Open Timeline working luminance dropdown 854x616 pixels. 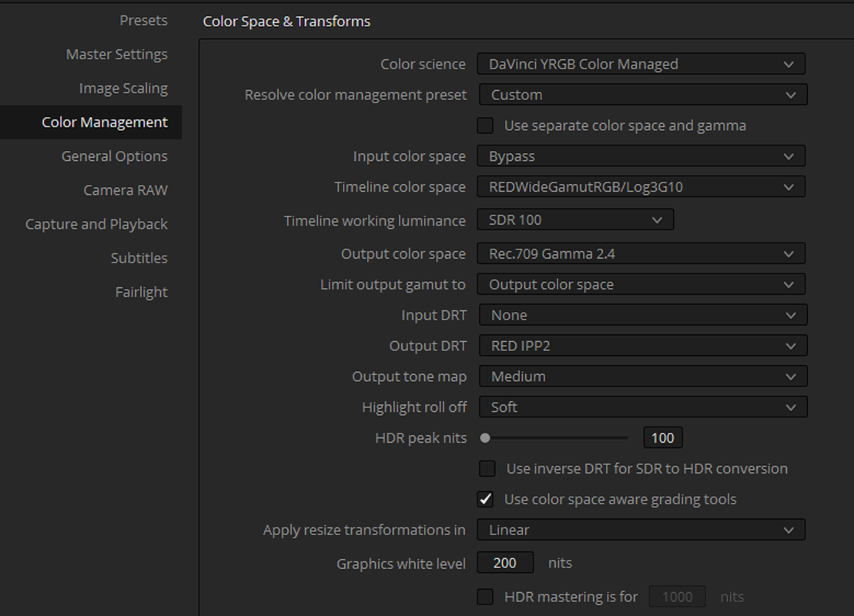click(x=575, y=220)
